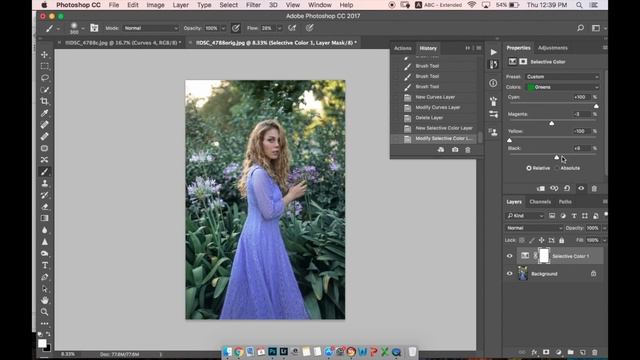Screen dimensions: 640x360
Task: Select the Rectangular Marquee tool
Action: (45, 66)
